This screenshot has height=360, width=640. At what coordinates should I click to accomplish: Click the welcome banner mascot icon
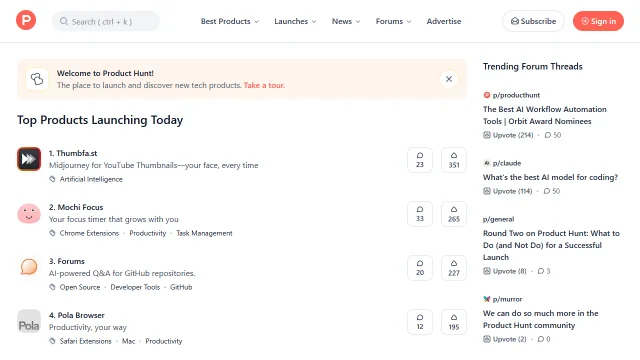point(37,79)
